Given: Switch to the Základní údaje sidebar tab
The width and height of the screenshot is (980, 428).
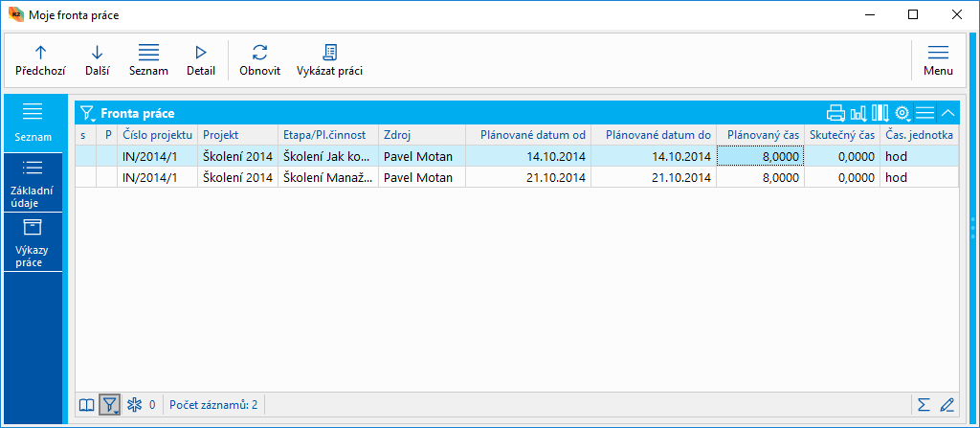Looking at the screenshot, I should [x=33, y=183].
